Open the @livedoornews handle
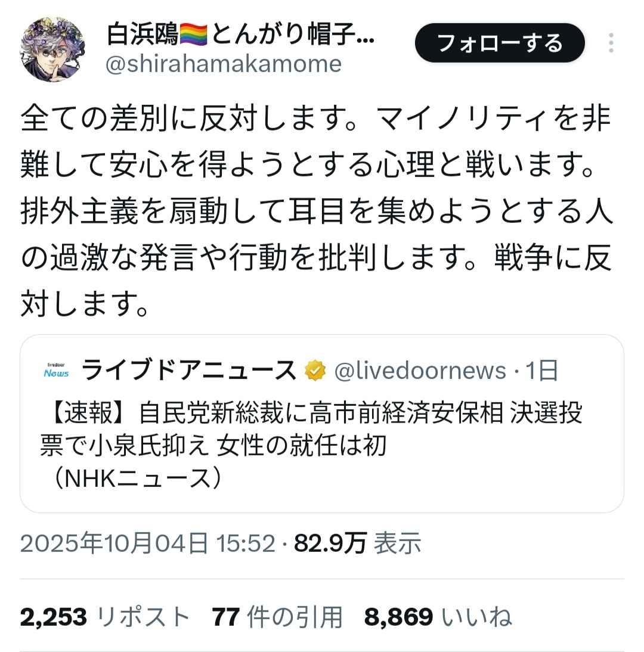 click(420, 371)
